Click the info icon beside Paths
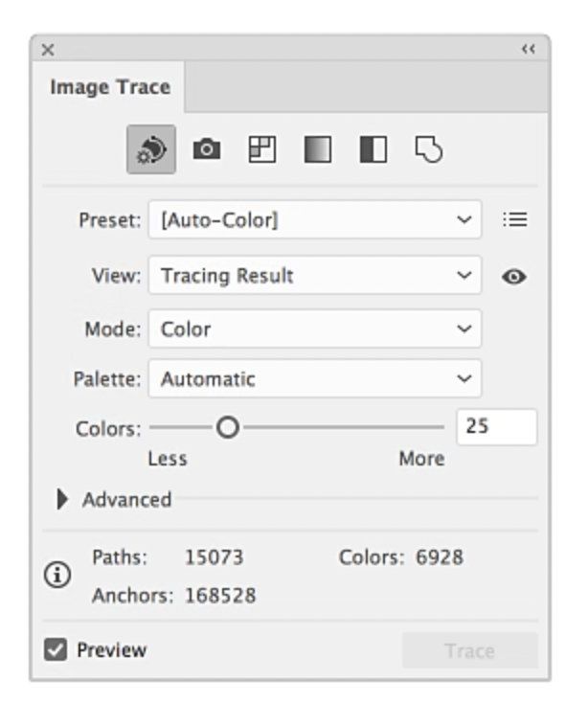The width and height of the screenshot is (588, 703). pos(57,575)
